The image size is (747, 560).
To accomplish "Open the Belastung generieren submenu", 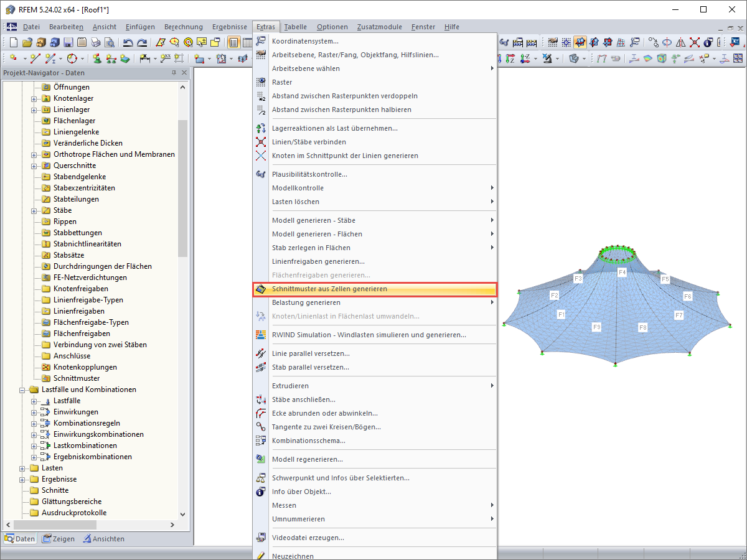I will (375, 302).
